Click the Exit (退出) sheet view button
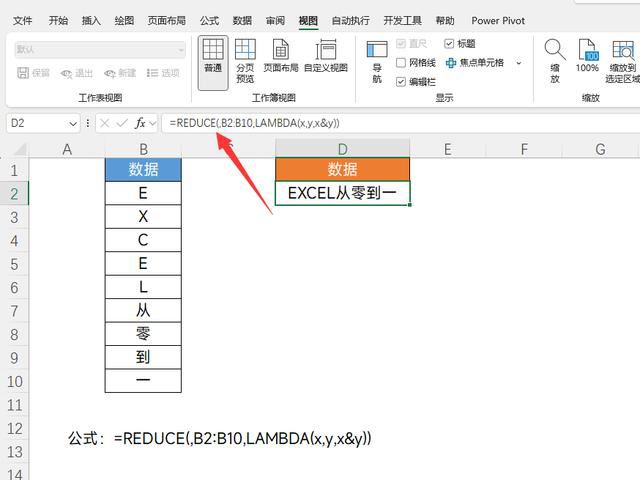Viewport: 640px width, 480px height. tap(77, 73)
